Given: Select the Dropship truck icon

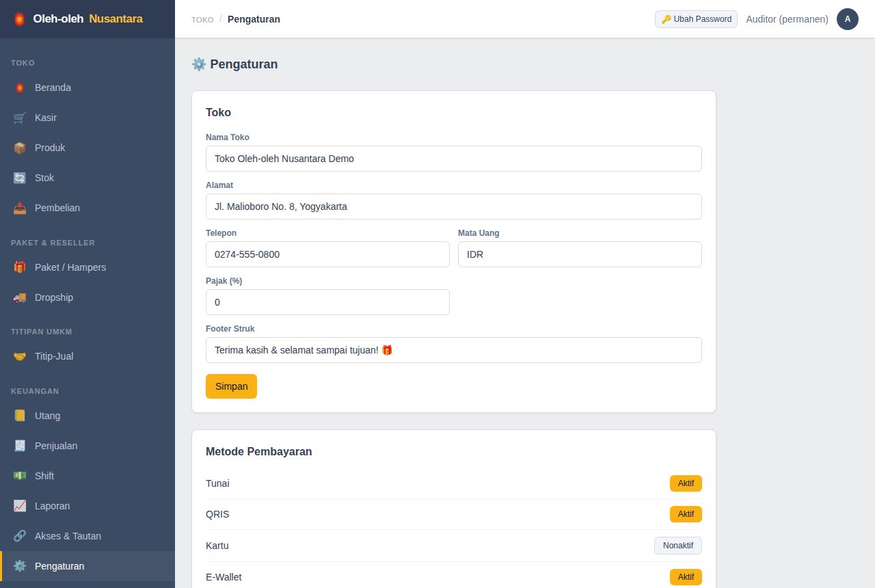Looking at the screenshot, I should coord(20,297).
